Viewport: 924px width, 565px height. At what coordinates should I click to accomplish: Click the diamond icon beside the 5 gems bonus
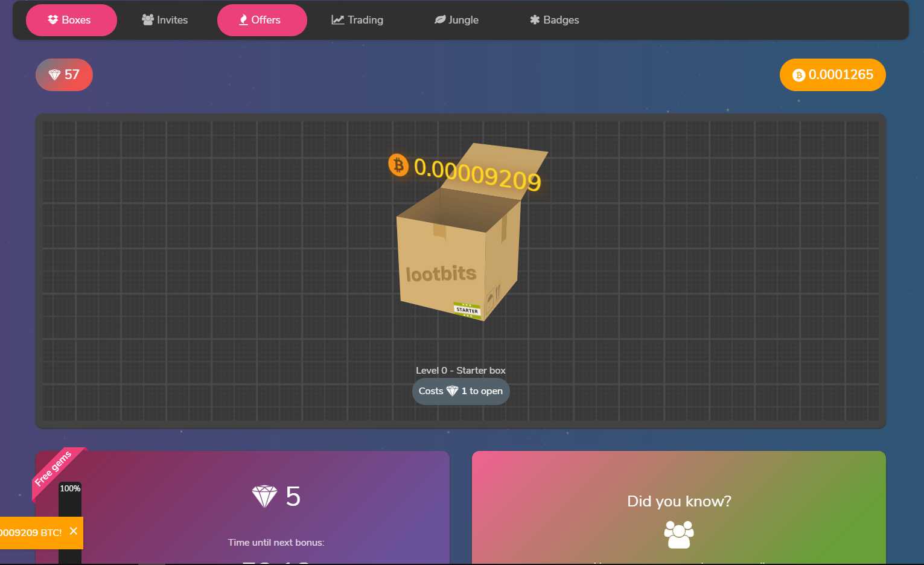pos(264,496)
